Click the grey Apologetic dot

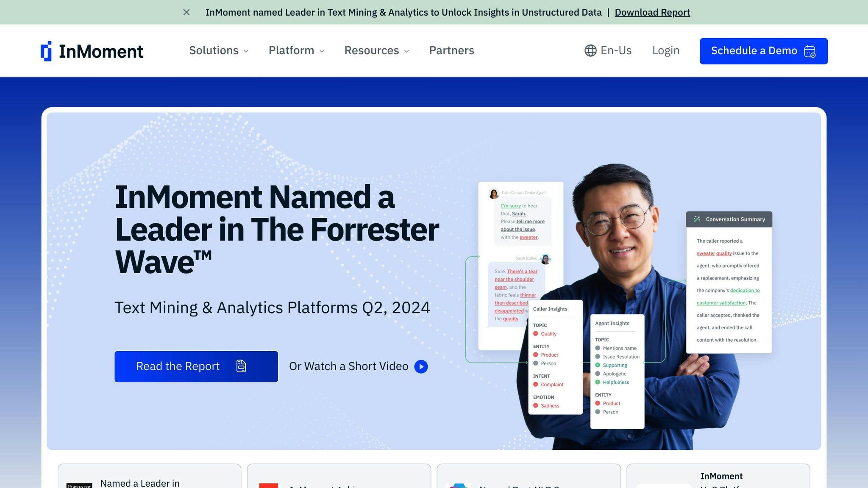(x=598, y=373)
